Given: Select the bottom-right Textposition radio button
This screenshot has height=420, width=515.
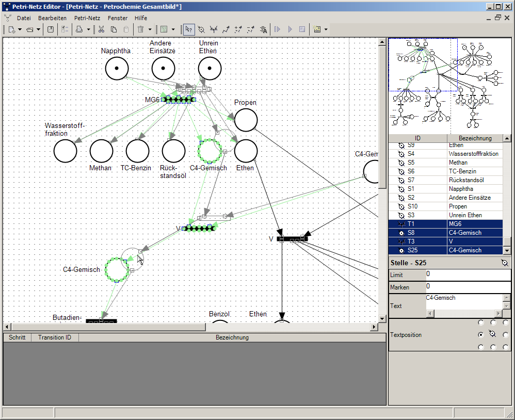Looking at the screenshot, I should click(506, 347).
